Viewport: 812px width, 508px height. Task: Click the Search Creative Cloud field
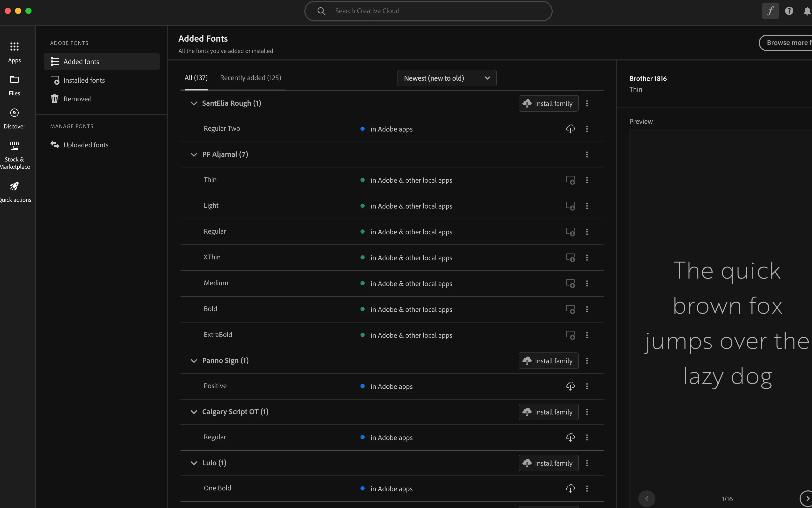pyautogui.click(x=428, y=11)
